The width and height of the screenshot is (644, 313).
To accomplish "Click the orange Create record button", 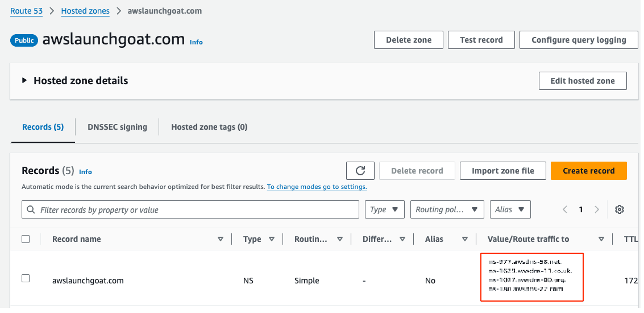I will click(x=588, y=171).
